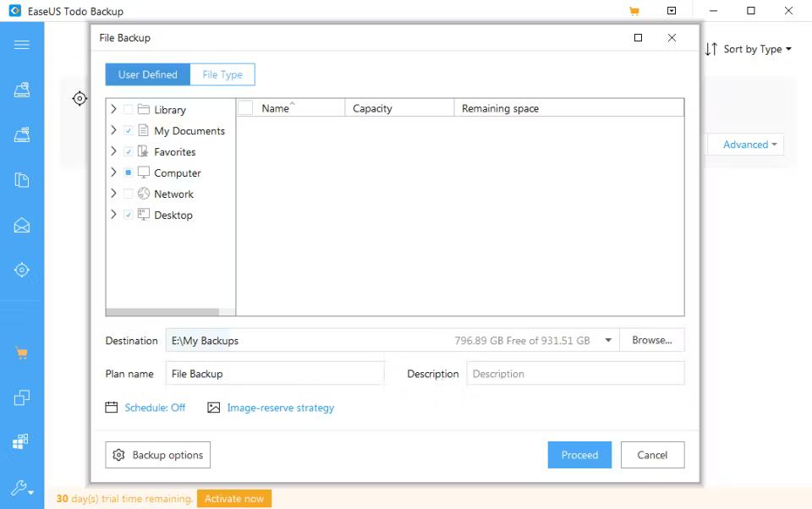This screenshot has width=812, height=509.
Task: Select File Backup sidebar icon
Action: 22,180
